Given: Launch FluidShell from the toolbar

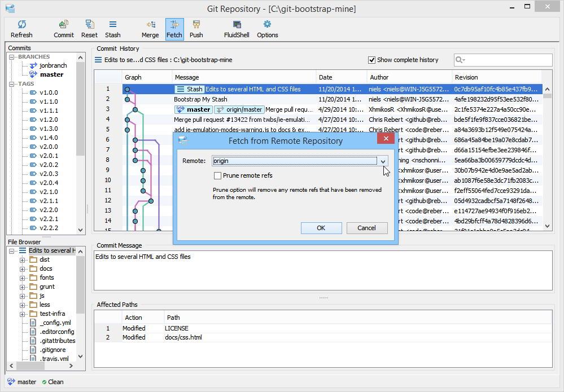Looking at the screenshot, I should click(237, 29).
